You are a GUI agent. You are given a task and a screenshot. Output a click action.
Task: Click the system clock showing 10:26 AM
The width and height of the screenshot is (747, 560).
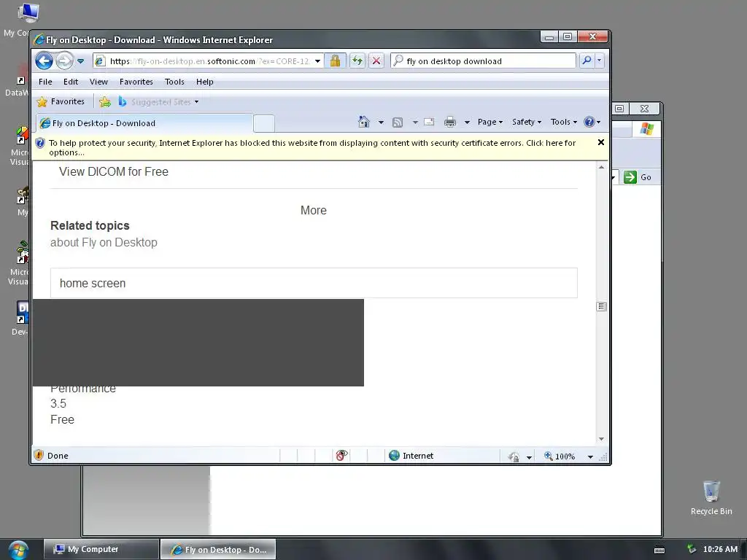click(x=720, y=549)
